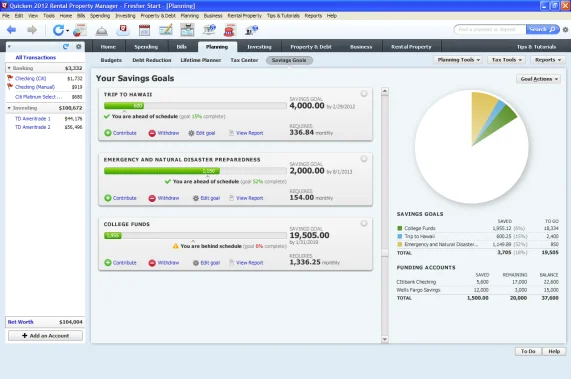This screenshot has height=379, width=580.
Task: Open the Property & Debt tab
Action: [311, 47]
